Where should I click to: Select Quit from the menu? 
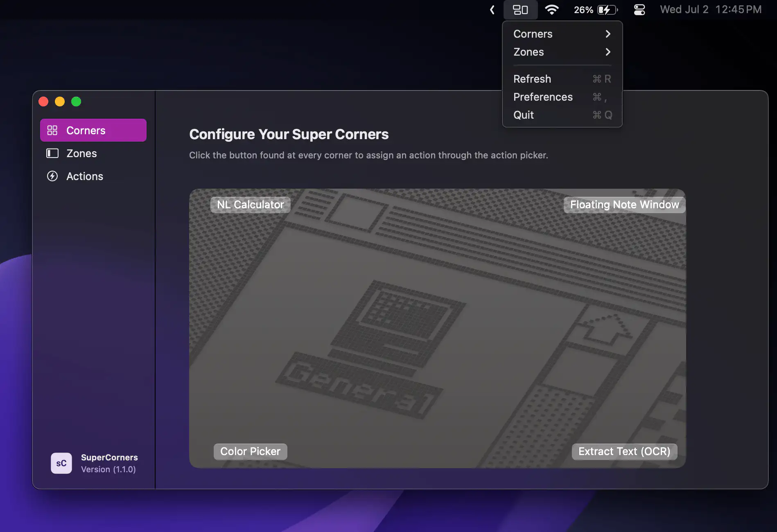pyautogui.click(x=562, y=115)
